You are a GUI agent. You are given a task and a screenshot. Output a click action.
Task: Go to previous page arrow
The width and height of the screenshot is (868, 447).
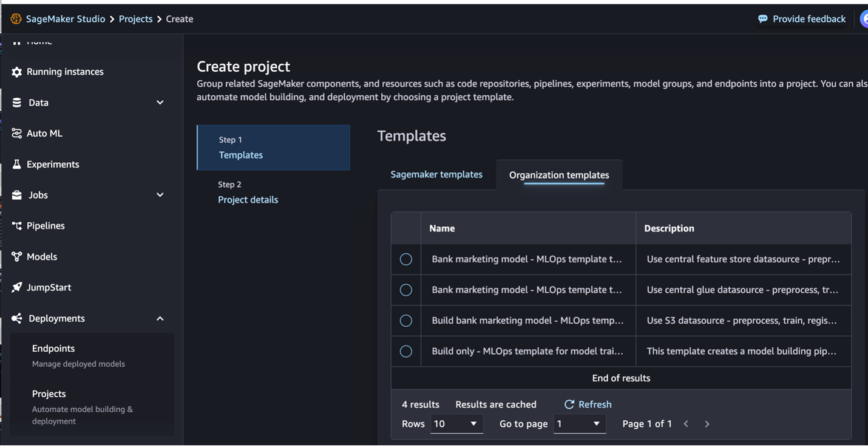point(687,424)
